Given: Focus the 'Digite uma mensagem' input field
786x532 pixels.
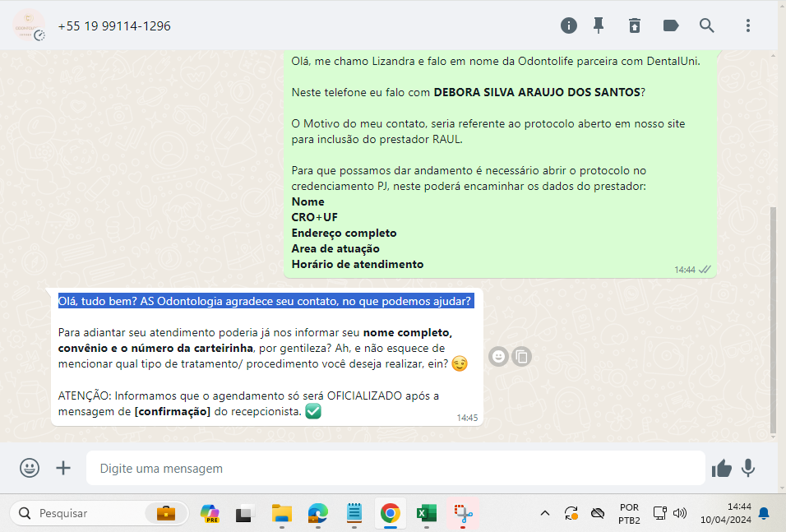Looking at the screenshot, I should click(x=395, y=468).
